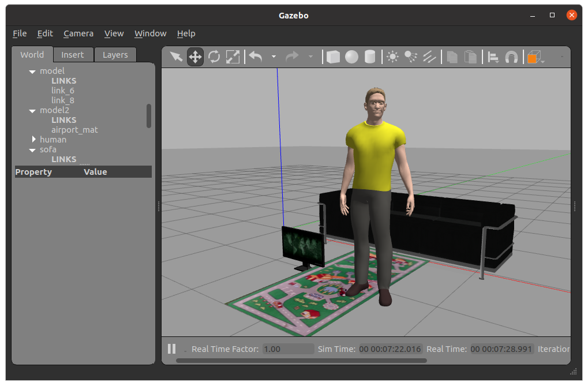Viewport: 588px width, 386px height.
Task: Activate the translate mode tool
Action: [195, 57]
